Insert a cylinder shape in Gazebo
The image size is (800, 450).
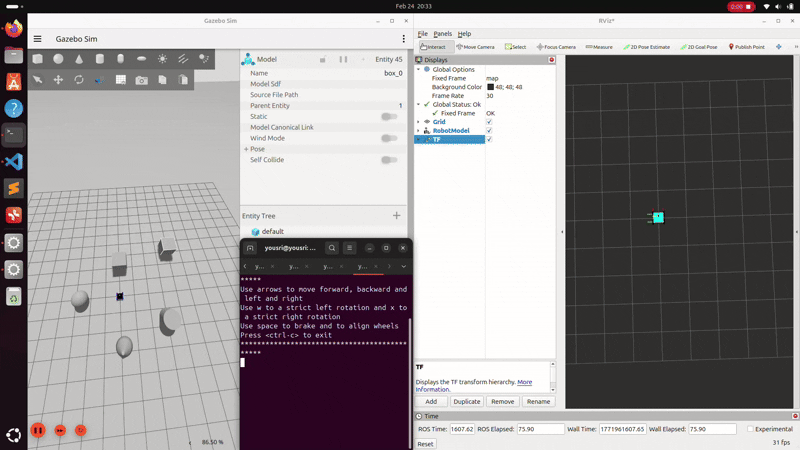(100, 59)
